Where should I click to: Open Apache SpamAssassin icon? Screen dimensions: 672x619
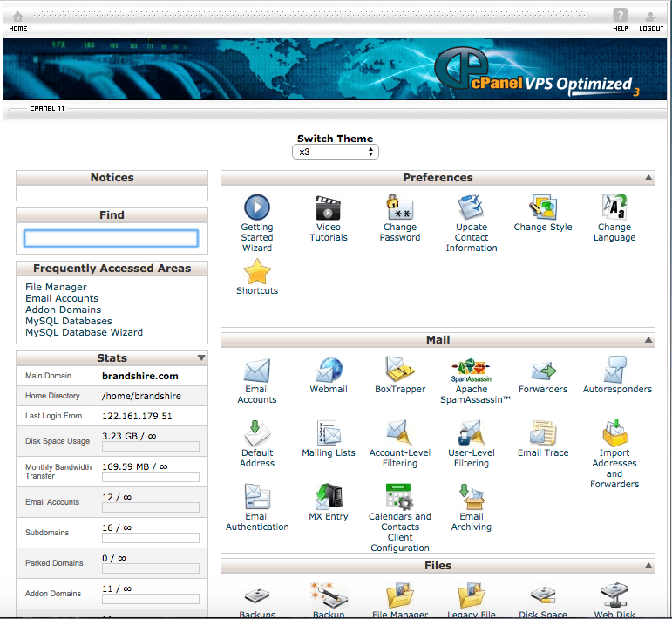(x=471, y=371)
